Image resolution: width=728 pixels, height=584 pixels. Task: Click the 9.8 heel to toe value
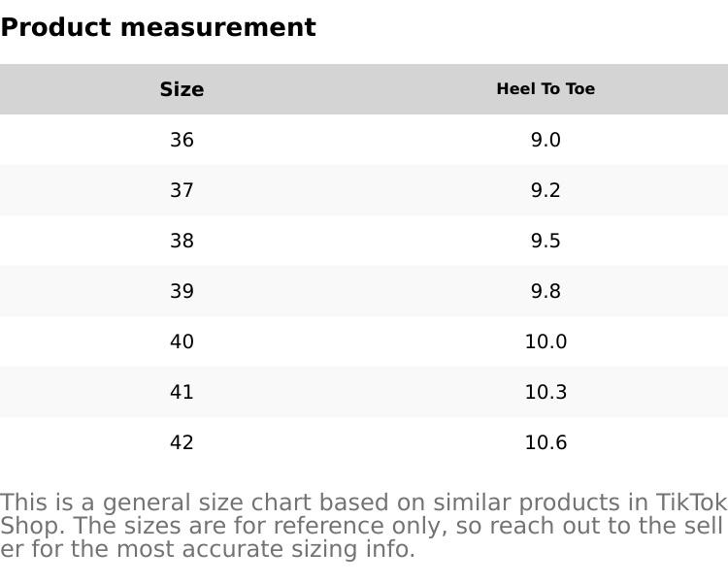[546, 291]
